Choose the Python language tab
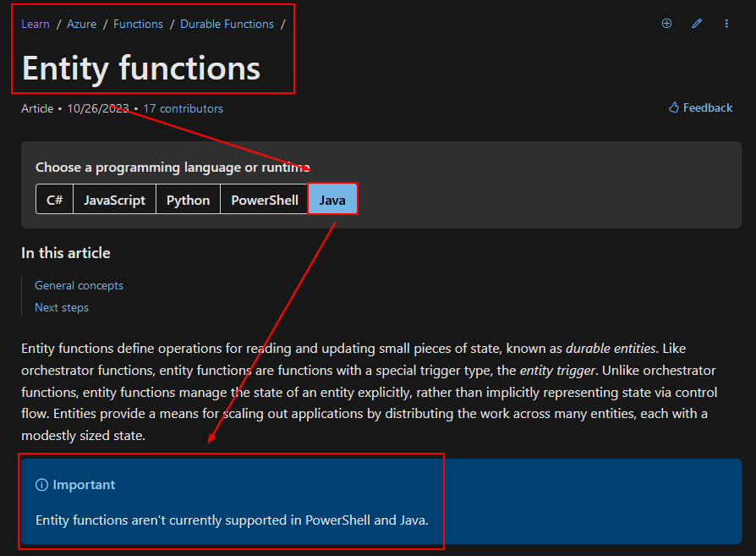 pyautogui.click(x=188, y=200)
